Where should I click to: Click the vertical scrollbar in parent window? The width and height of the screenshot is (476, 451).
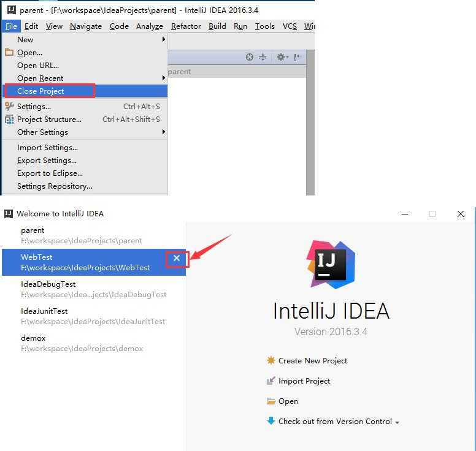[310, 123]
